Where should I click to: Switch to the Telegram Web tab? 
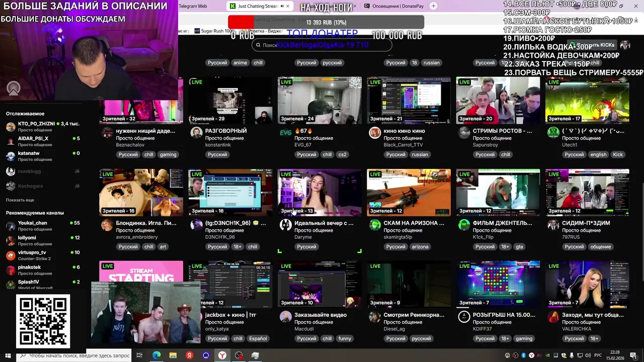(193, 6)
